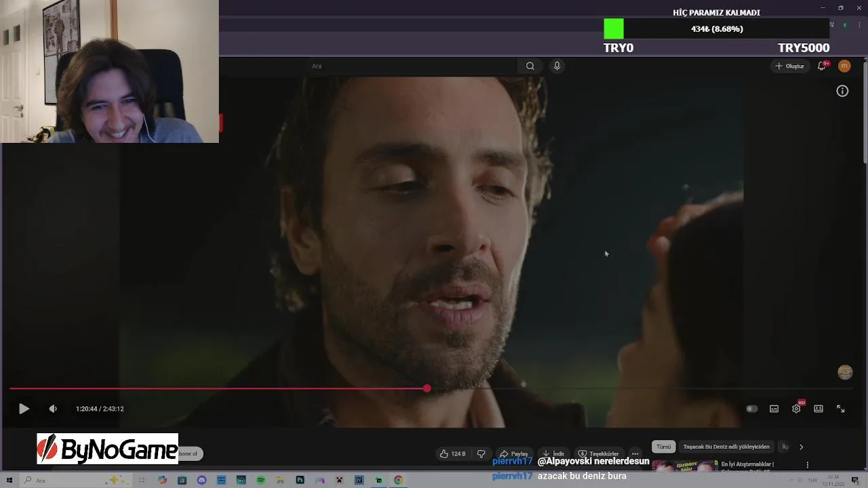Click the page vertical scrollbar thumb
Screen dimensions: 868x488
865,112
